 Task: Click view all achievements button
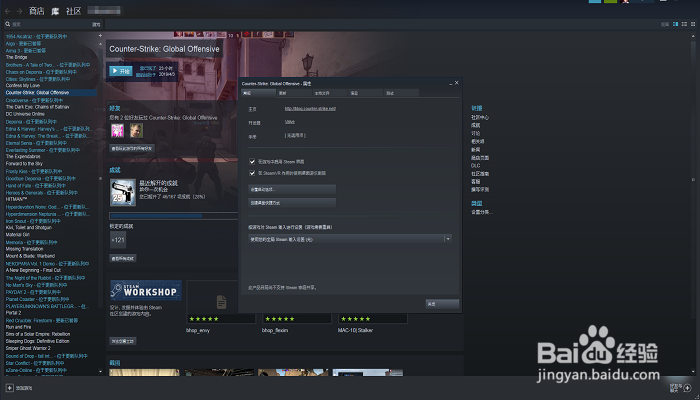(x=123, y=258)
